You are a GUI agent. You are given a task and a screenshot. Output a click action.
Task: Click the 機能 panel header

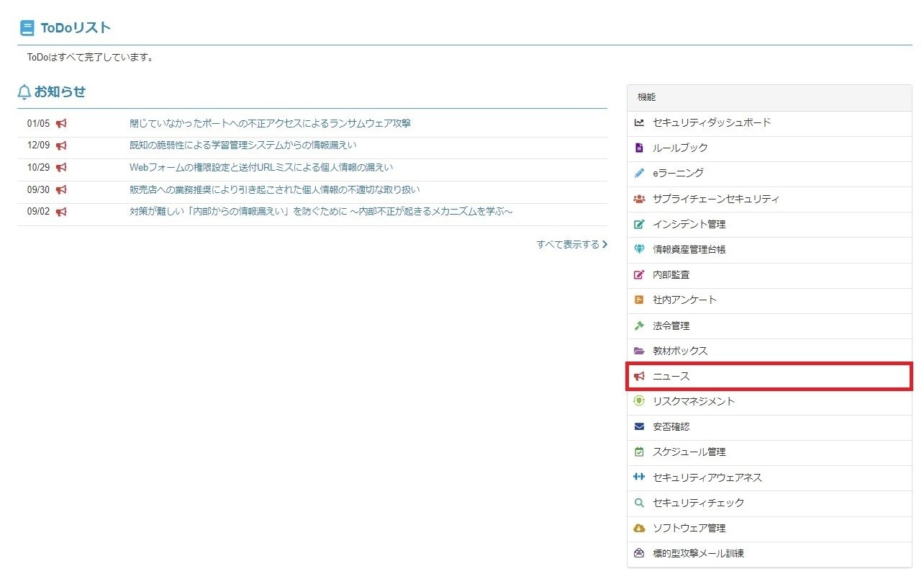(769, 97)
